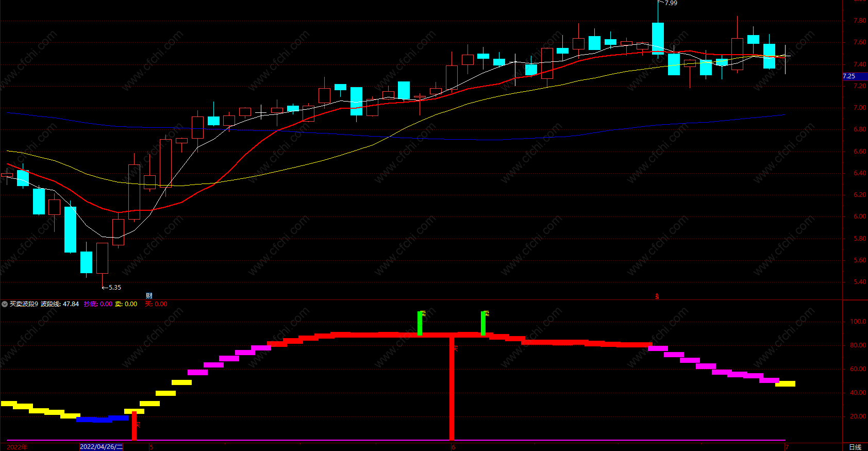The width and height of the screenshot is (868, 451).
Task: Click the blue segment of band line
Action: point(102,419)
